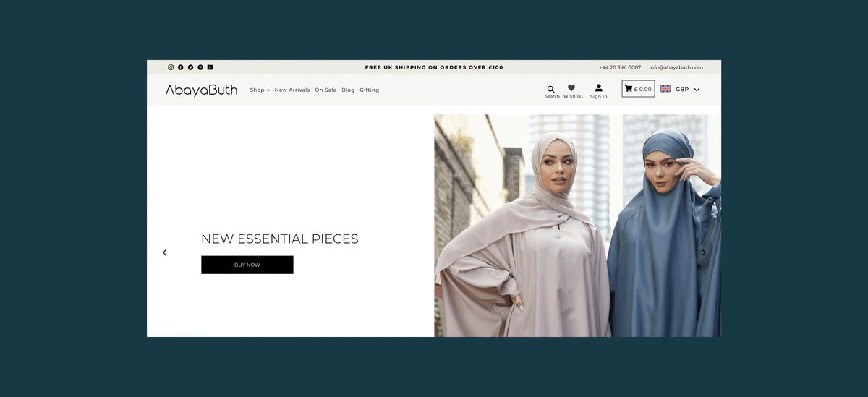
Task: Go to New Arrivals menu item
Action: click(x=292, y=90)
